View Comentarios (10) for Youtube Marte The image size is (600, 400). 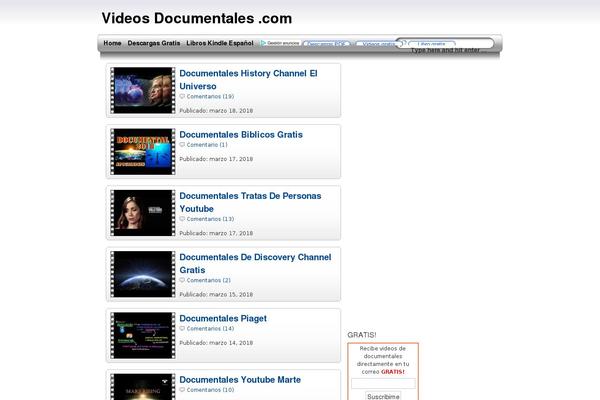[210, 390]
